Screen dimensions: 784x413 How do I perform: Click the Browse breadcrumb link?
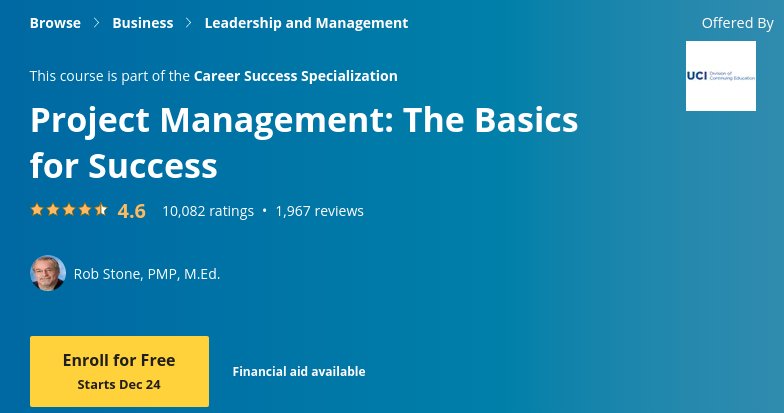(x=55, y=23)
